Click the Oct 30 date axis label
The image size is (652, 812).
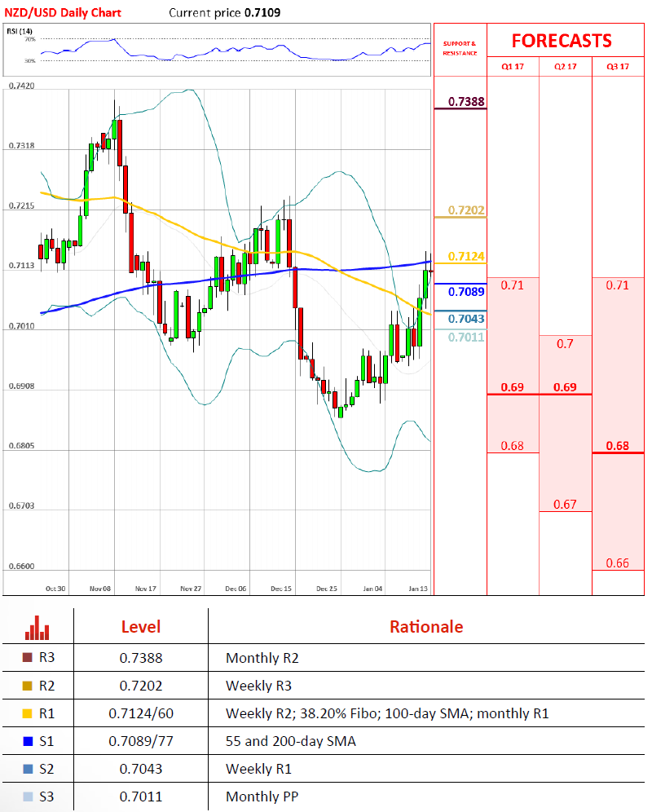(55, 589)
